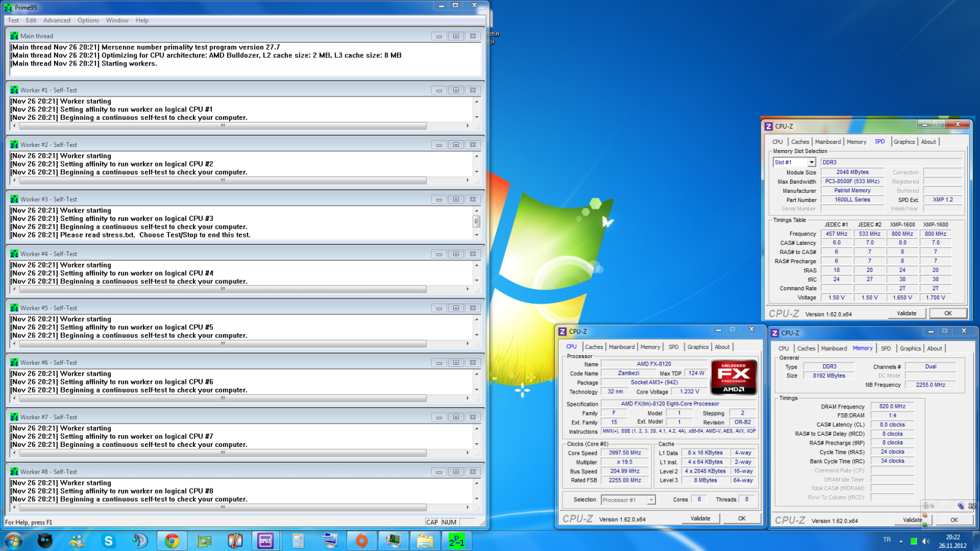980x551 pixels.
Task: Open the Test menu in Prime95
Action: pos(13,20)
